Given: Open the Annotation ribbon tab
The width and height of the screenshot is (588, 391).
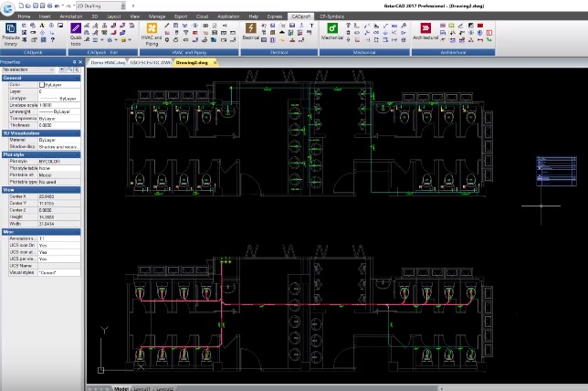Looking at the screenshot, I should (71, 16).
